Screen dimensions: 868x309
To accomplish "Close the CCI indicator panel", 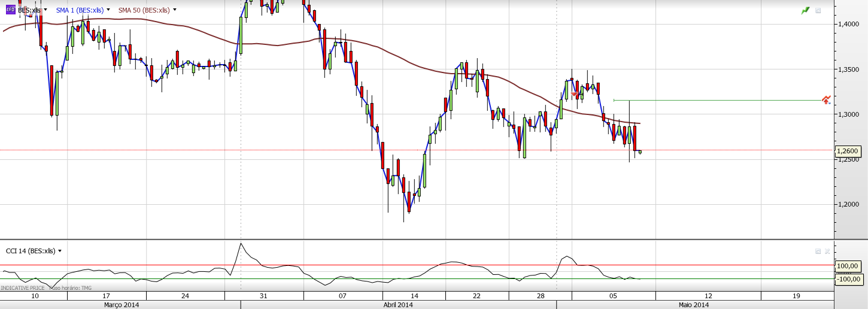I will 827,252.
